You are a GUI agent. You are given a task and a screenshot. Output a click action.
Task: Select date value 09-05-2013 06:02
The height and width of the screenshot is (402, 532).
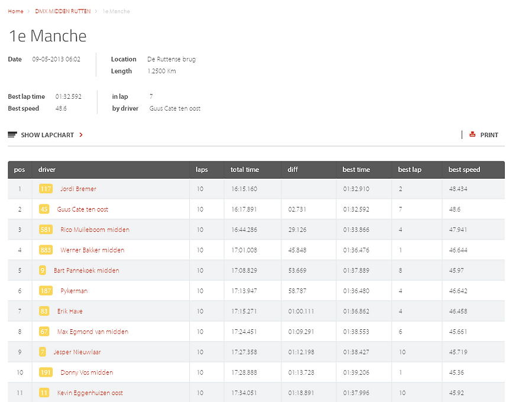(56, 59)
